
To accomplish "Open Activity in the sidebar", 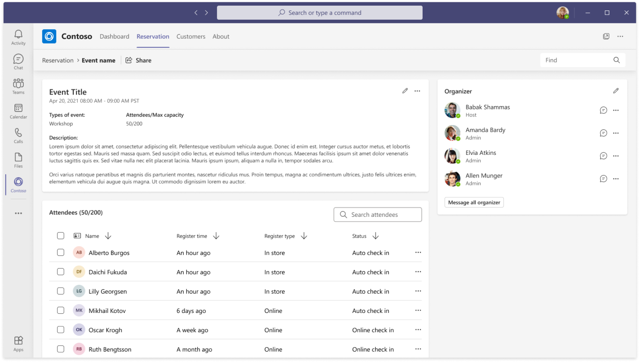I will pyautogui.click(x=18, y=37).
